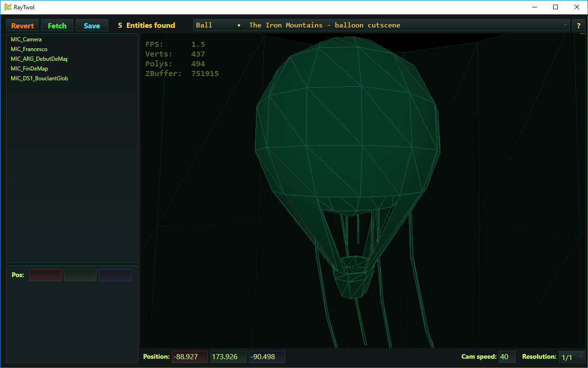Image resolution: width=588 pixels, height=368 pixels.
Task: Click the green entity Pos Y field
Action: (80, 275)
